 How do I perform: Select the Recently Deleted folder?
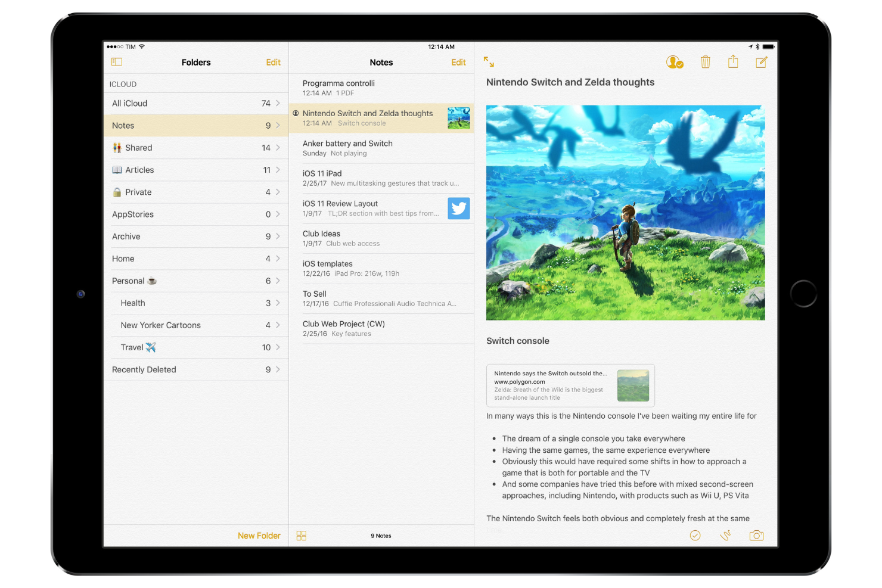coord(179,369)
